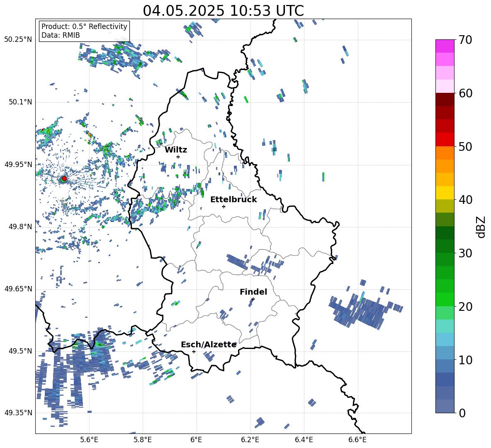Viewport: 491px width, 448px height.
Task: Click the 40 tick on the colorbar
Action: click(x=465, y=200)
